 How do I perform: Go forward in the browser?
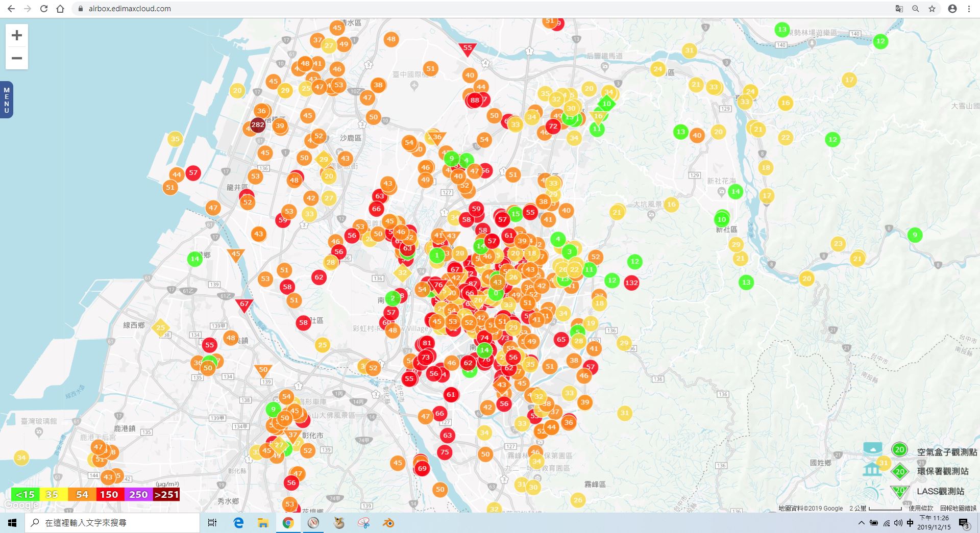(28, 9)
